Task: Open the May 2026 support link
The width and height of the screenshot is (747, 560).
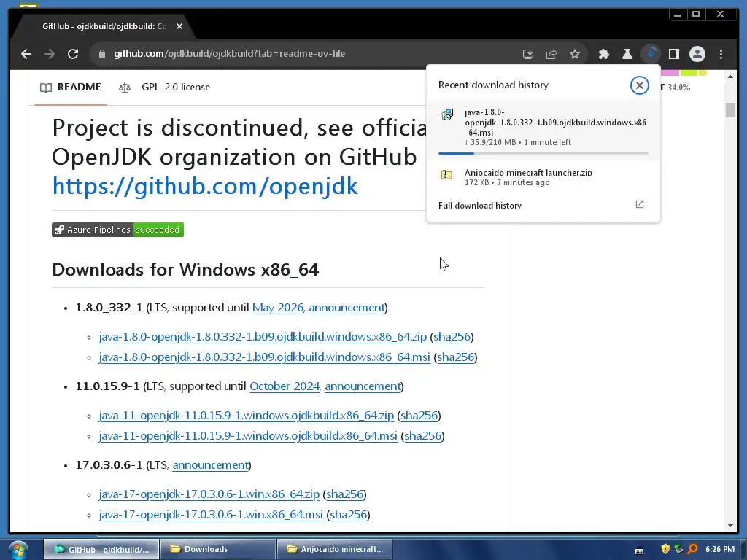Action: click(x=278, y=308)
